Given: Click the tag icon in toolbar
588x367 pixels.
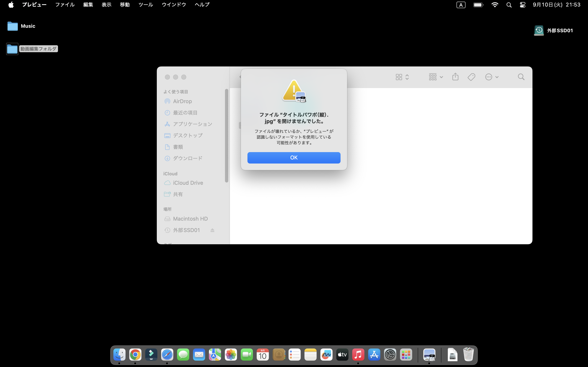Looking at the screenshot, I should 471,77.
